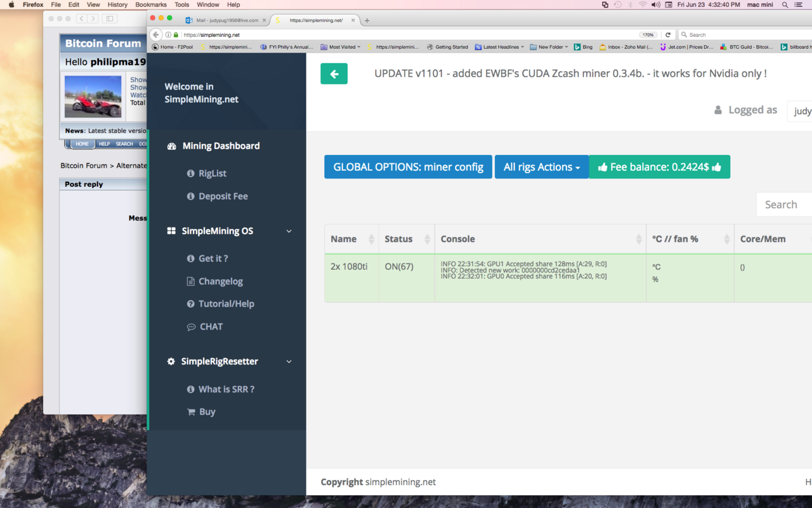Viewport: 812px width, 508px height.
Task: Click the padlock site security icon
Action: pyautogui.click(x=176, y=35)
